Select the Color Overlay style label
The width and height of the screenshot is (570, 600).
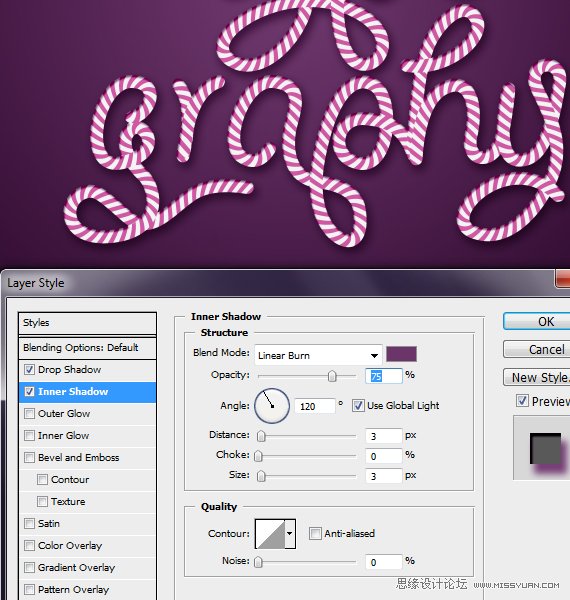pos(70,546)
